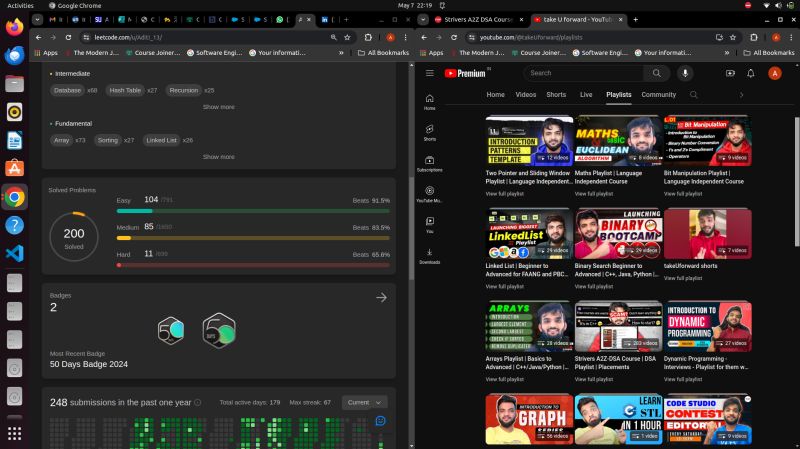Screen dimensions: 800x449
Task: Open Subscriptions in YouTube sidebar
Action: [x=429, y=163]
